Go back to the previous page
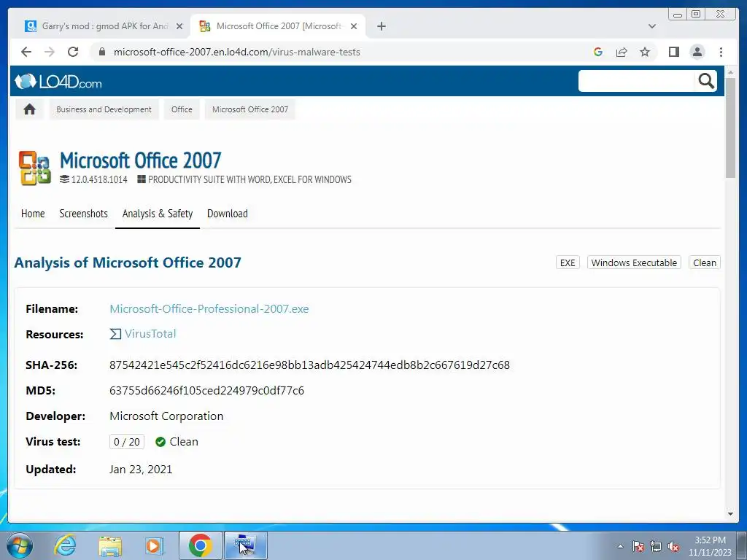 pyautogui.click(x=26, y=52)
